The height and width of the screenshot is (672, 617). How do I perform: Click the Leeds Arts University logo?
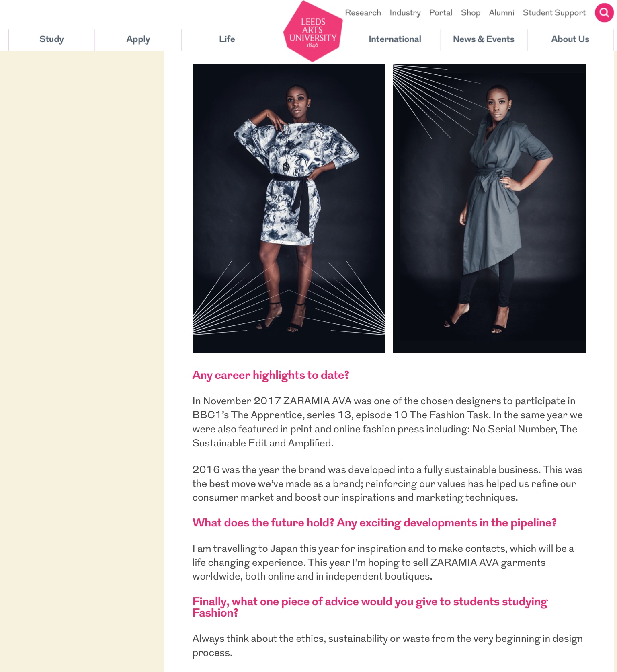coord(313,31)
